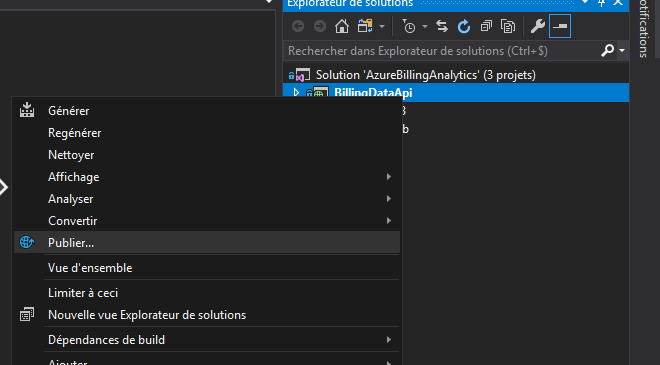Refresh the Solution Explorer
Screen dimensions: 660x365
[x=464, y=26]
